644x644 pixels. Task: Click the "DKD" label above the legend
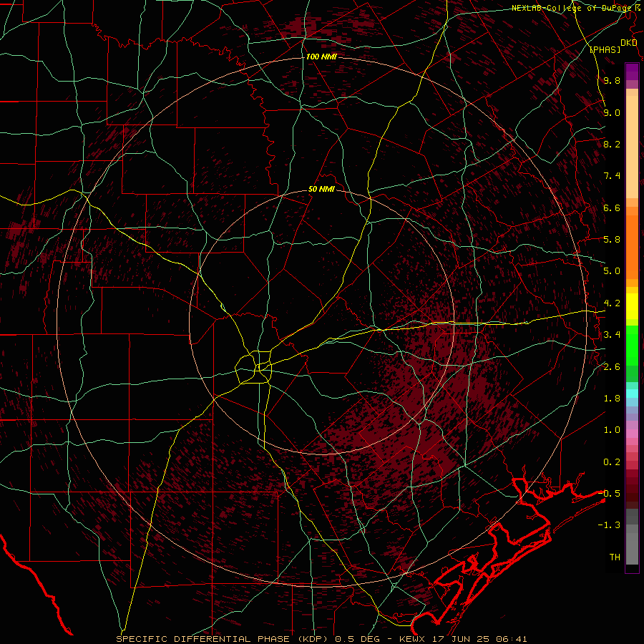pyautogui.click(x=629, y=42)
